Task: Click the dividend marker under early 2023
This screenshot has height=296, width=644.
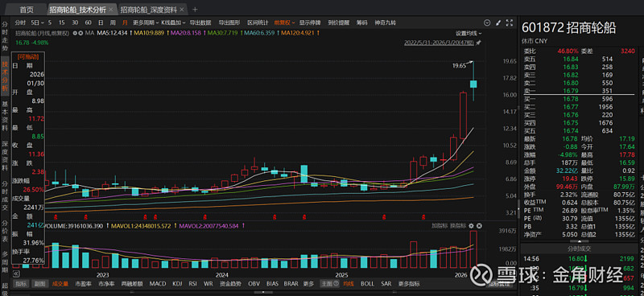Action: (86, 216)
